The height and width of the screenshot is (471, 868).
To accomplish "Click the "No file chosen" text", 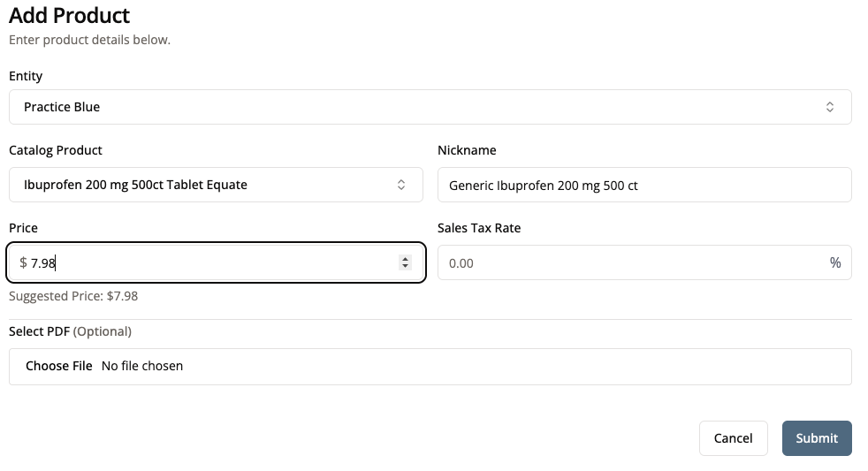I will [x=142, y=366].
